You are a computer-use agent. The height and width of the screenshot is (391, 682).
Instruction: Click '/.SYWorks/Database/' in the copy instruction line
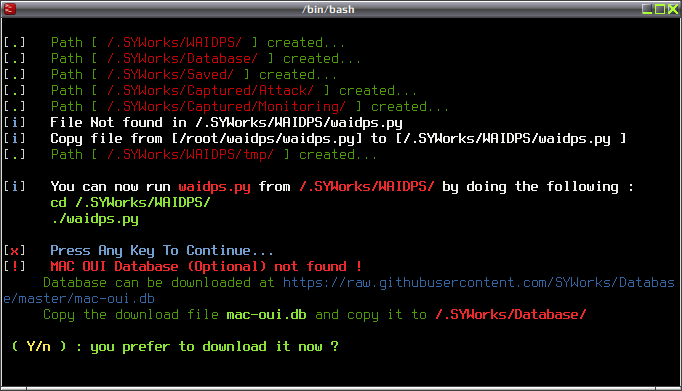(x=511, y=315)
